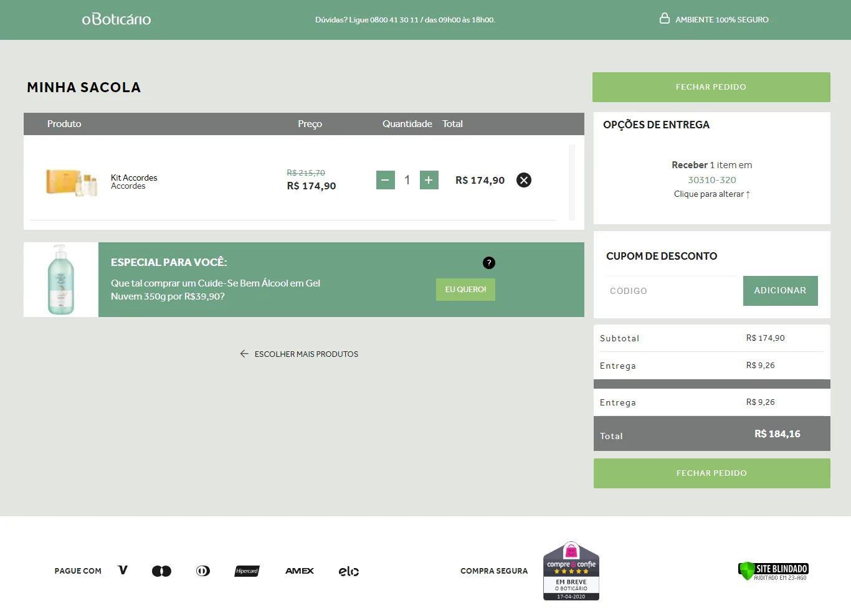851x616 pixels.
Task: Follow the ESCOLHER MAIS PRODUTOS link
Action: pyautogui.click(x=307, y=354)
